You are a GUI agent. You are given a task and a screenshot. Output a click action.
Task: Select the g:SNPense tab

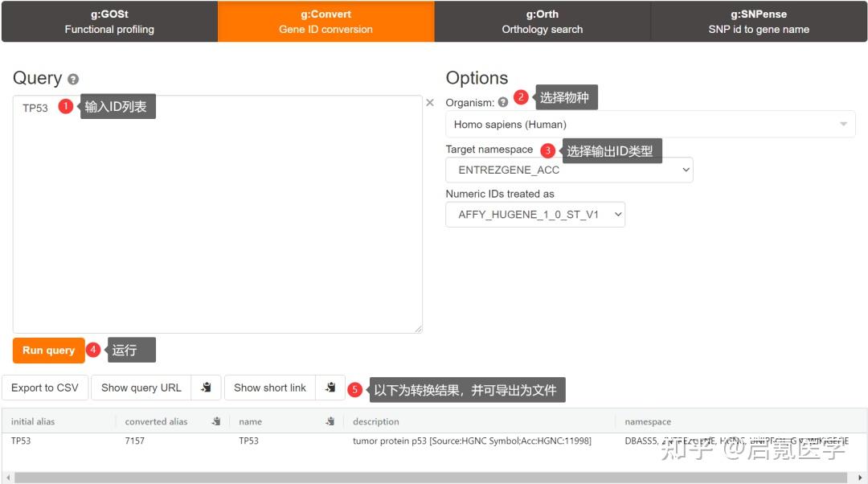(759, 20)
